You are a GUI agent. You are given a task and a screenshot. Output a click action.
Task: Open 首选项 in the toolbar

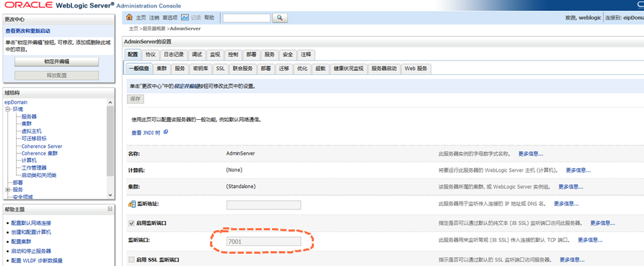click(170, 17)
